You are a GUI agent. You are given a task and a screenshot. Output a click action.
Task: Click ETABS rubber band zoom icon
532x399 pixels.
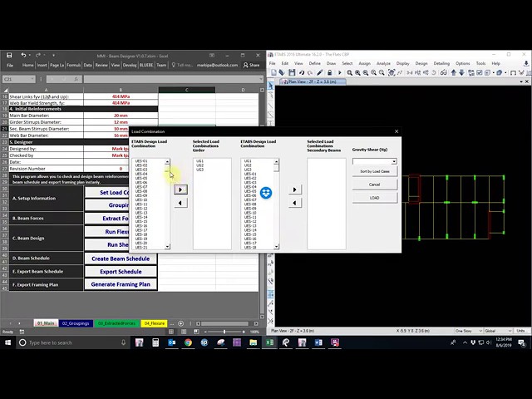coord(349,72)
